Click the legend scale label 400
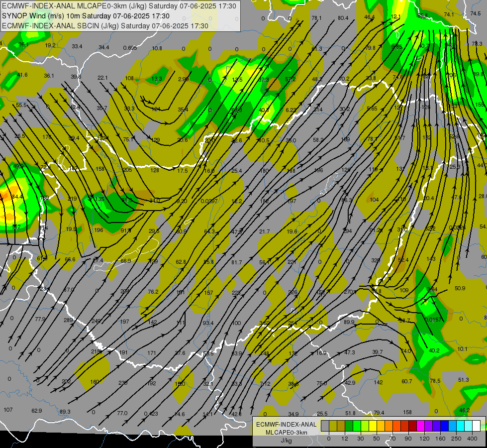 click(472, 439)
